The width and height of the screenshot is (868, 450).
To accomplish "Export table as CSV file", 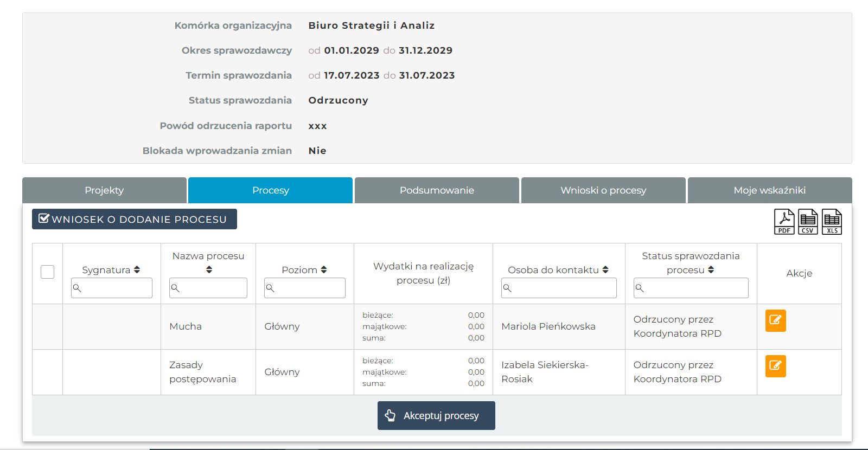I will (x=808, y=222).
